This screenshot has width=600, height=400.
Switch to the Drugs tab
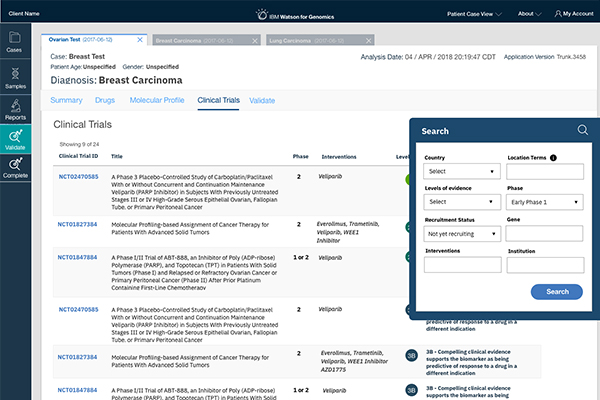103,101
